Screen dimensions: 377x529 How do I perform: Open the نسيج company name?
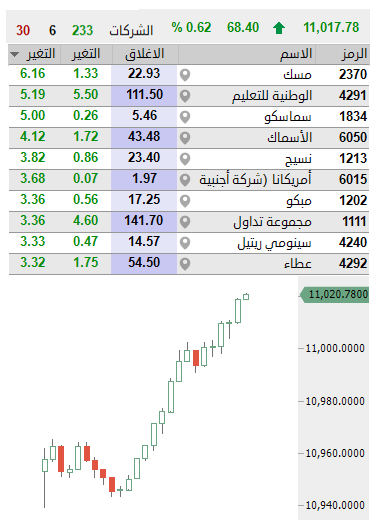[298, 159]
